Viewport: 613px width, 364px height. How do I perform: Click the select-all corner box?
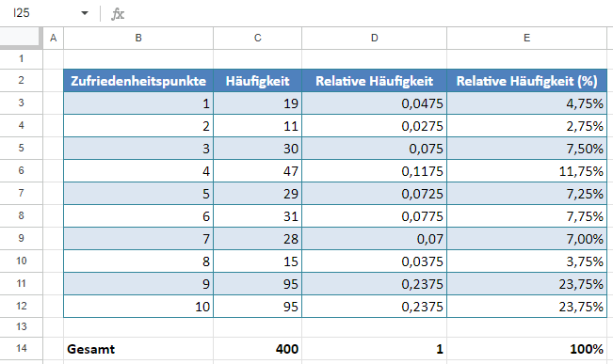(21, 38)
